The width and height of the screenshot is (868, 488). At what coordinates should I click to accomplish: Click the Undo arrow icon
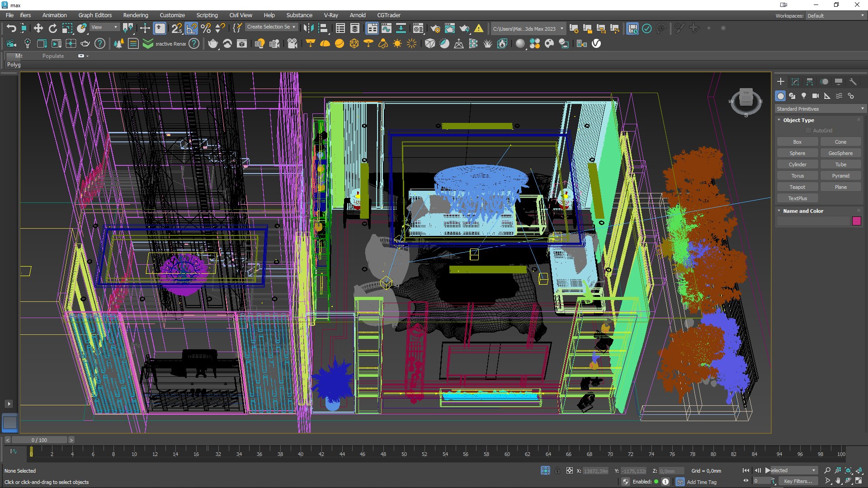(x=11, y=28)
